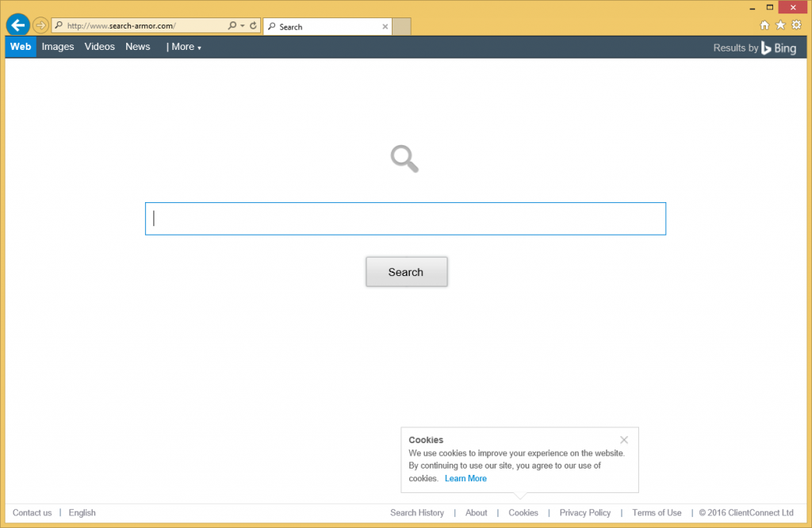Viewport: 812px width, 528px height.
Task: Open the browser Tools gear icon
Action: [796, 25]
